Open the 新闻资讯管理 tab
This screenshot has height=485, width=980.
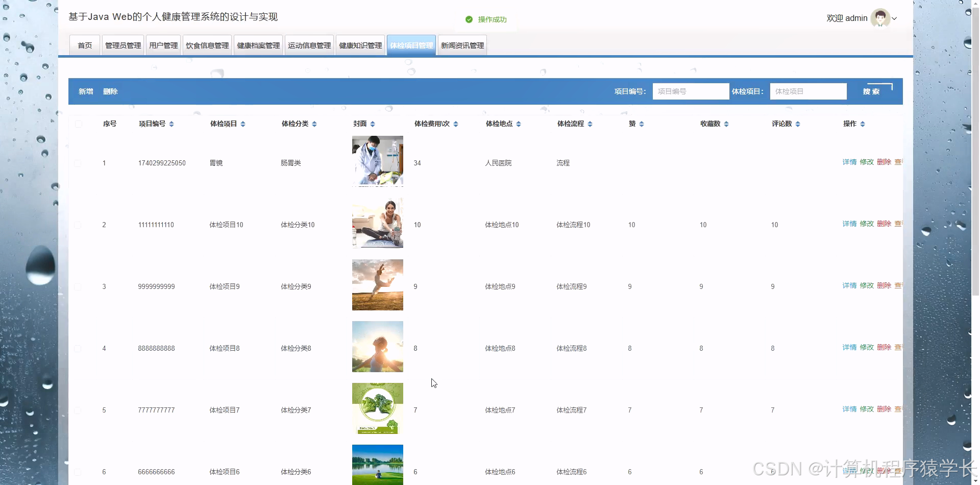[461, 45]
